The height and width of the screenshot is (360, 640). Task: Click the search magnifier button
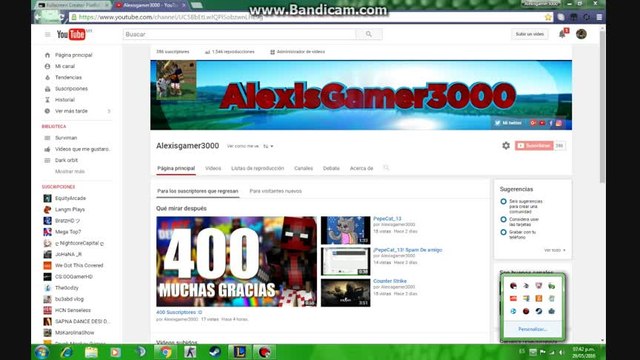[x=369, y=34]
